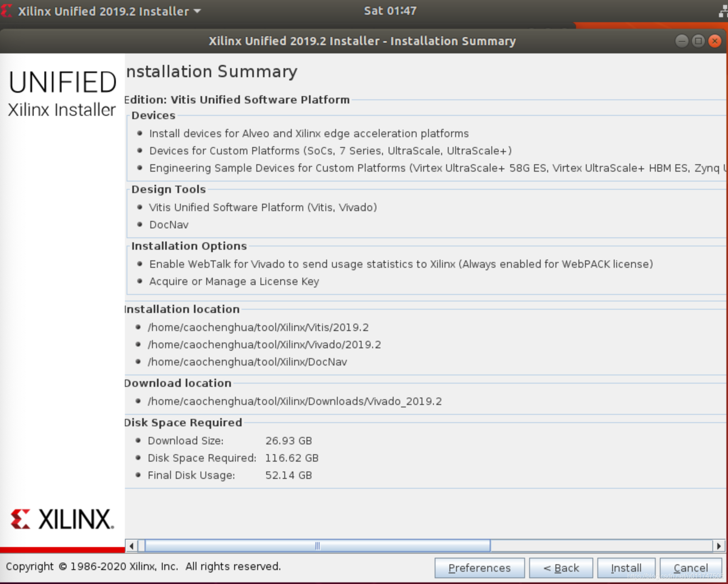Select the Installation Summary heading
Image resolution: width=728 pixels, height=584 pixels.
pos(212,71)
